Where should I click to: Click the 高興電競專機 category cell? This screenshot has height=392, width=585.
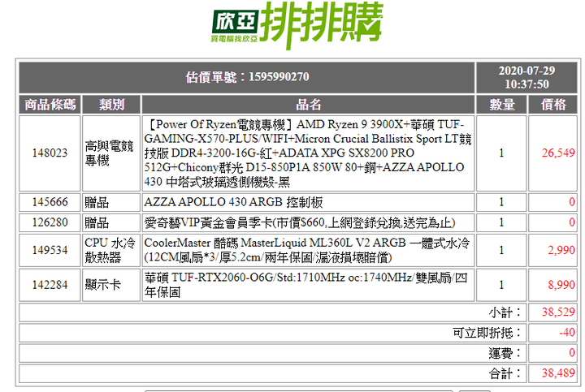tap(111, 153)
